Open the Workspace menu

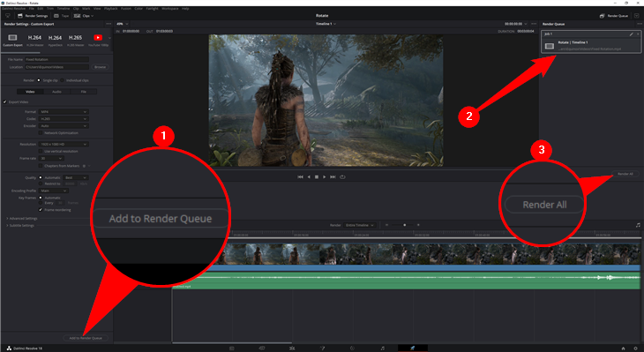click(x=169, y=8)
